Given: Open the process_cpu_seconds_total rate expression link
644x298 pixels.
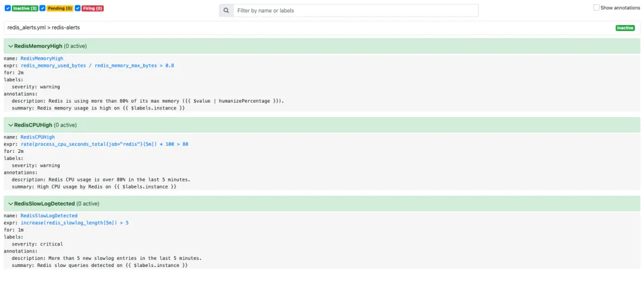Looking at the screenshot, I should pos(104,145).
